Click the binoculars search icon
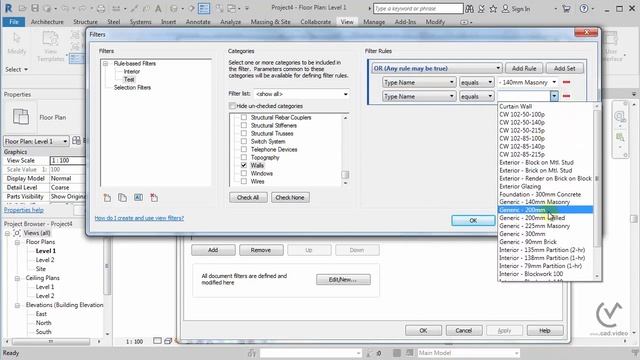The width and height of the screenshot is (640, 360). (469, 8)
